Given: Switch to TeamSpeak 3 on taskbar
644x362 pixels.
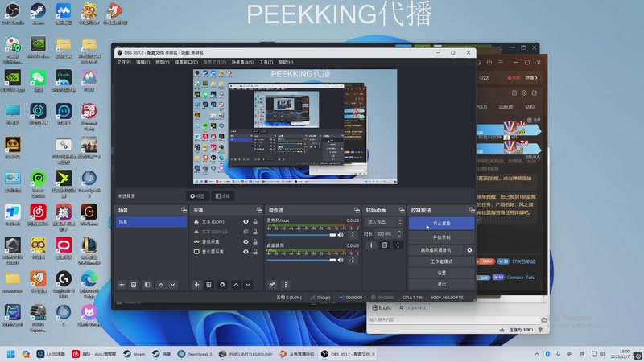Looking at the screenshot, I should (x=195, y=354).
